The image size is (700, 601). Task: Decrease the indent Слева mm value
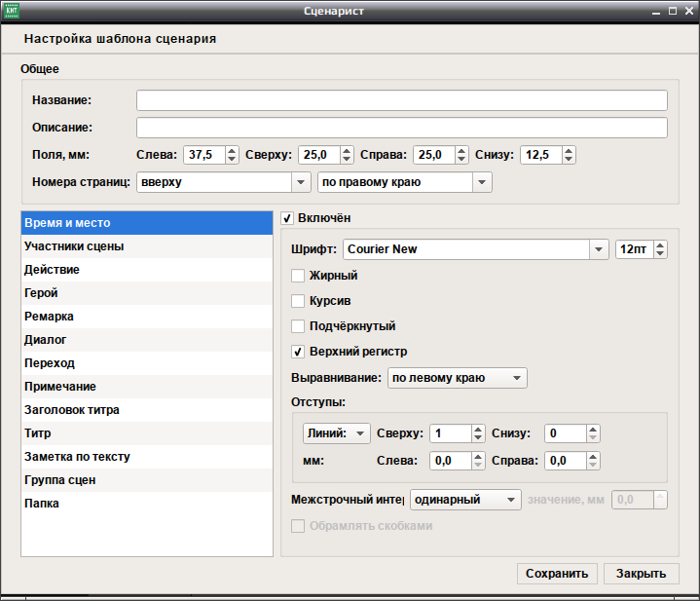(478, 465)
